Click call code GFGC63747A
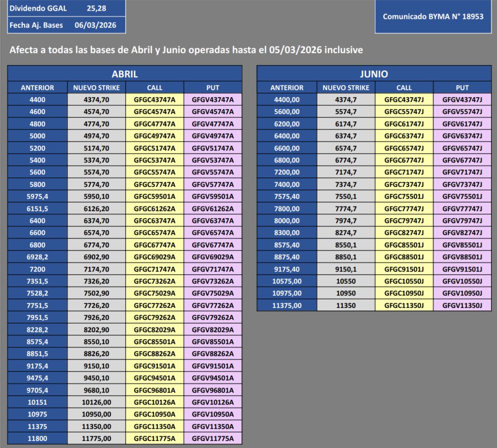The image size is (497, 448). click(154, 221)
